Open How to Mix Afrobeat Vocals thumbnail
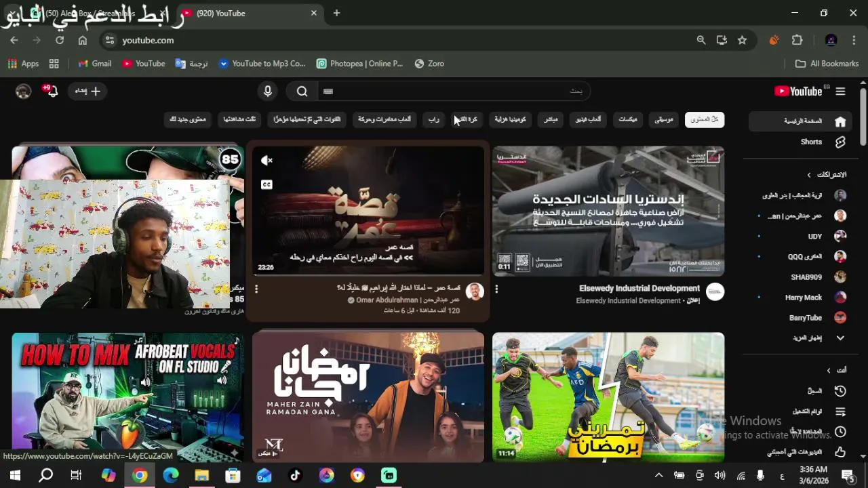This screenshot has height=488, width=868. (x=127, y=397)
